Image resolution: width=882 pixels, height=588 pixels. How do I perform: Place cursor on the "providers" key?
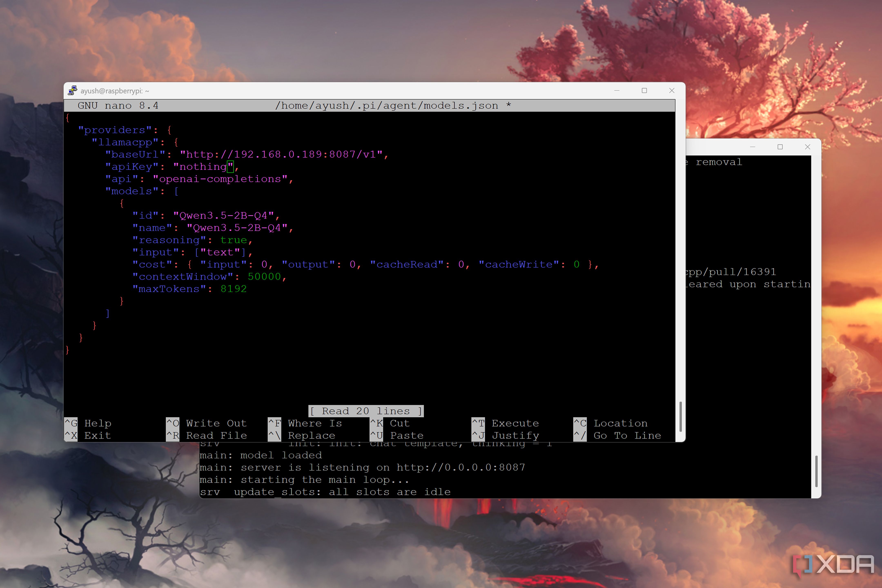tap(115, 130)
